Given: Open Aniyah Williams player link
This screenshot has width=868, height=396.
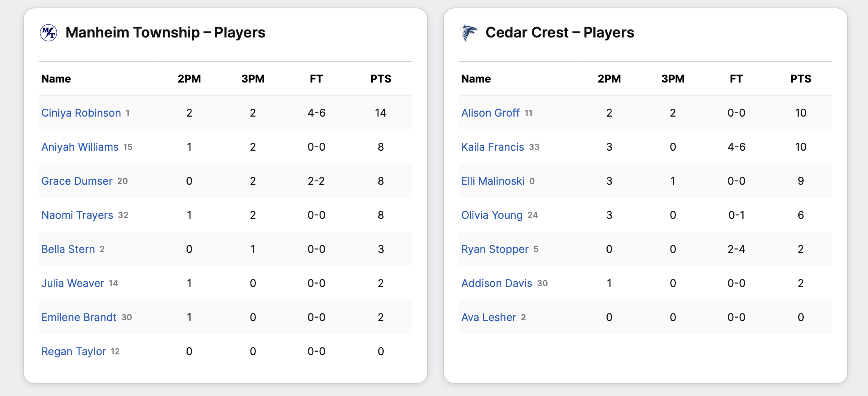Looking at the screenshot, I should click(x=80, y=147).
